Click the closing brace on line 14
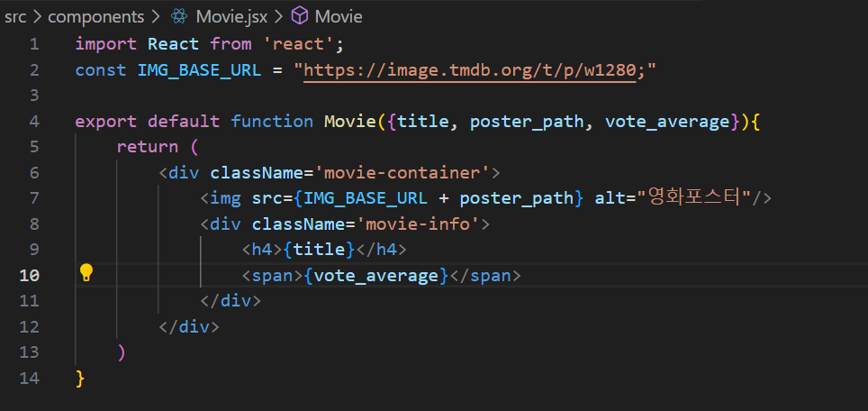 (80, 379)
